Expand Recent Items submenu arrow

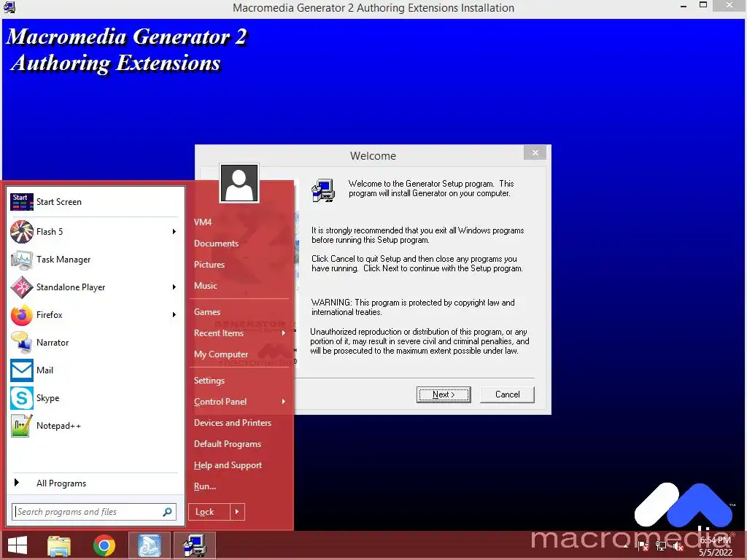point(284,333)
